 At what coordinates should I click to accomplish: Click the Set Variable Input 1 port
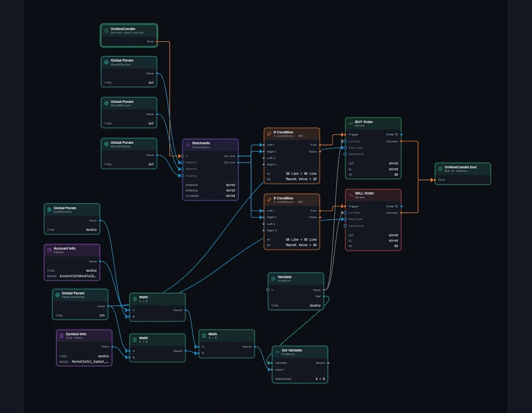point(272,369)
